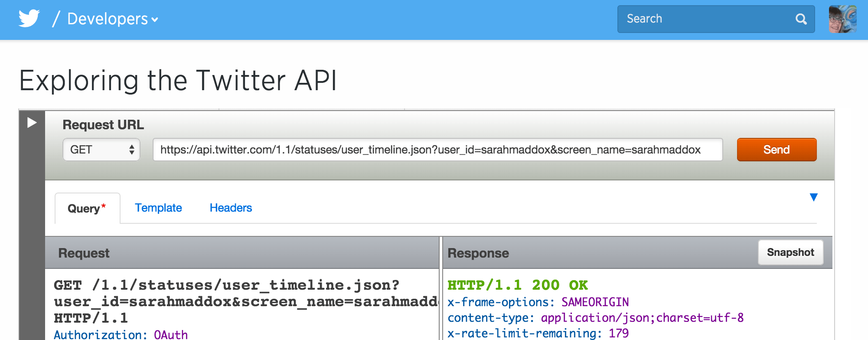The width and height of the screenshot is (868, 340).
Task: Click the HTTP/1.1 200 OK status line
Action: (x=518, y=285)
